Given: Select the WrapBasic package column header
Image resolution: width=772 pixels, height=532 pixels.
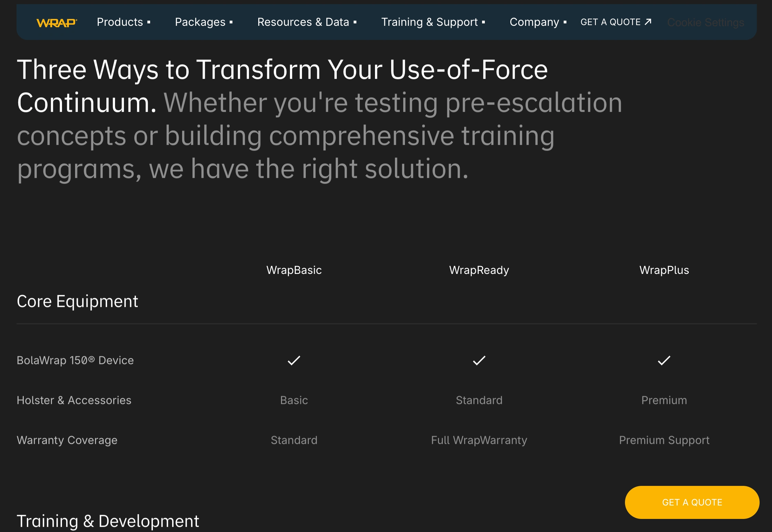Looking at the screenshot, I should point(294,270).
